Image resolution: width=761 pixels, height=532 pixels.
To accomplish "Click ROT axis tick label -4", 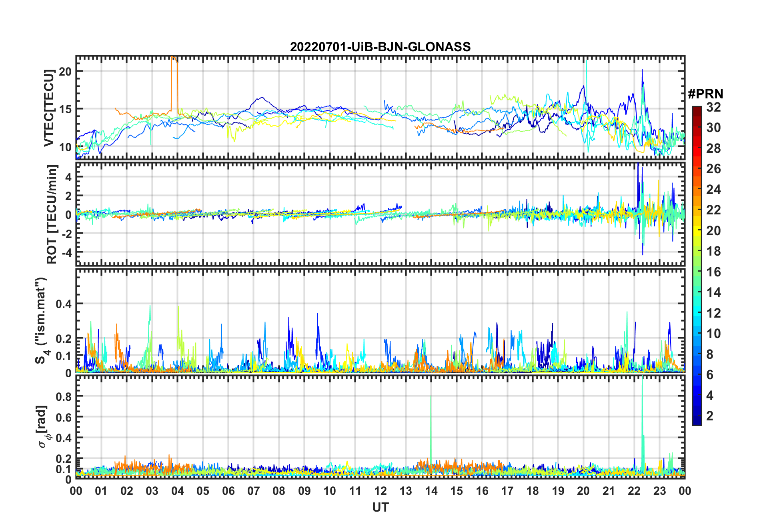I will (x=66, y=252).
